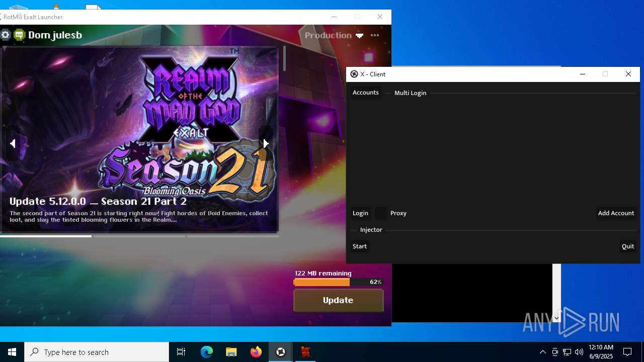644x362 pixels.
Task: Open Season 21 news banner
Action: coord(140,139)
